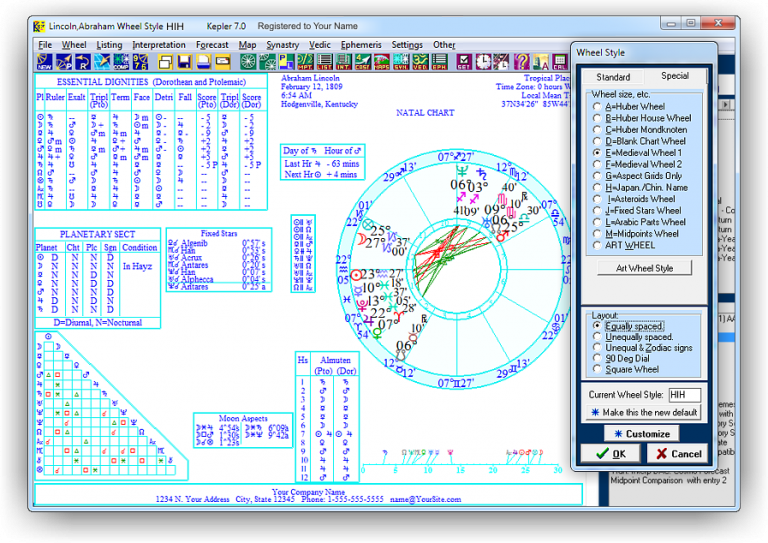Open the Forecast menu

click(x=212, y=45)
